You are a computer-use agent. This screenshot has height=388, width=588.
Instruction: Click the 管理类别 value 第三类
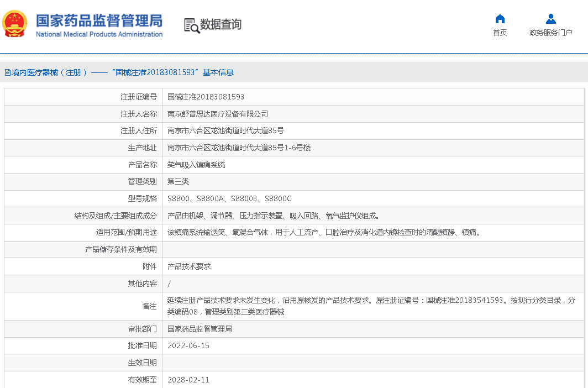click(178, 181)
